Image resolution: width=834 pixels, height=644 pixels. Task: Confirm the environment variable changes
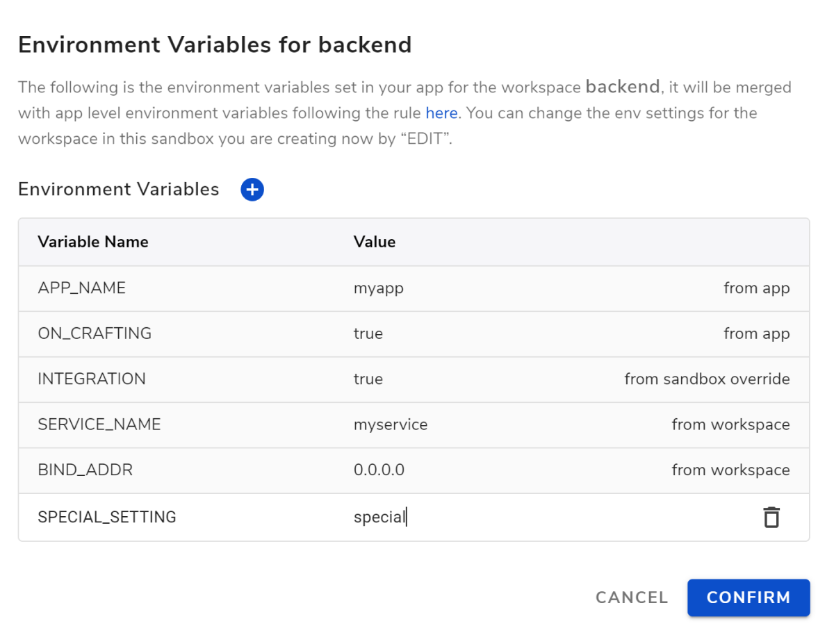pos(749,597)
